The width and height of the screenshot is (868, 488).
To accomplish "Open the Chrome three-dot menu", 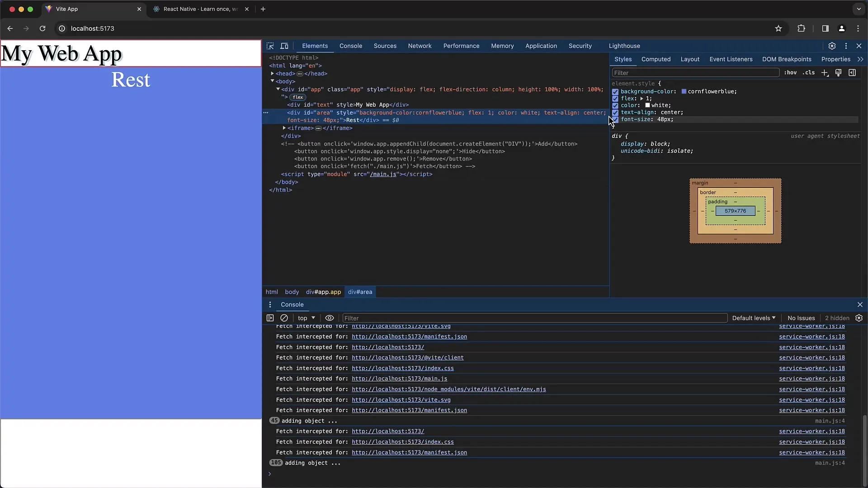I will [858, 28].
